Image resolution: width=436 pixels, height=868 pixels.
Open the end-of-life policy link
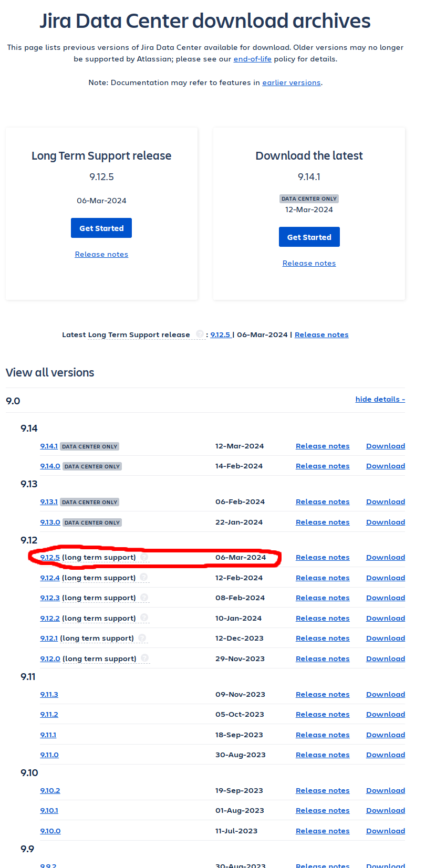[253, 59]
